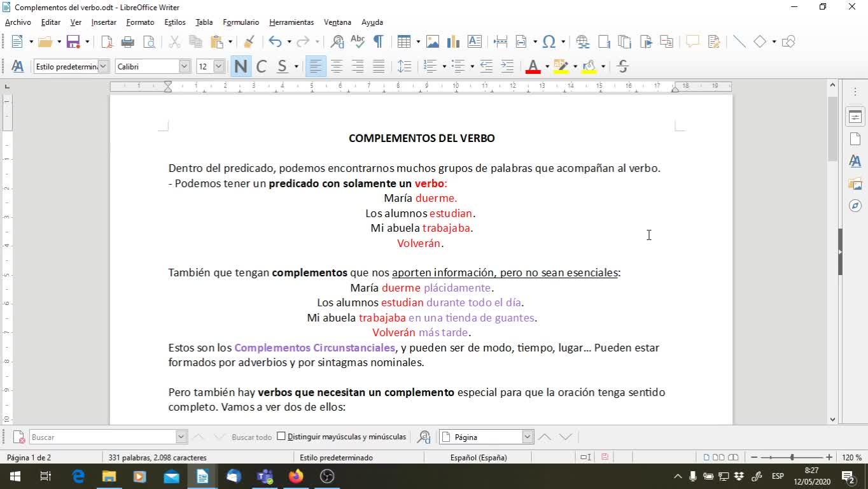Open Find and Replace dialog icon
The image size is (868, 489).
click(x=337, y=42)
